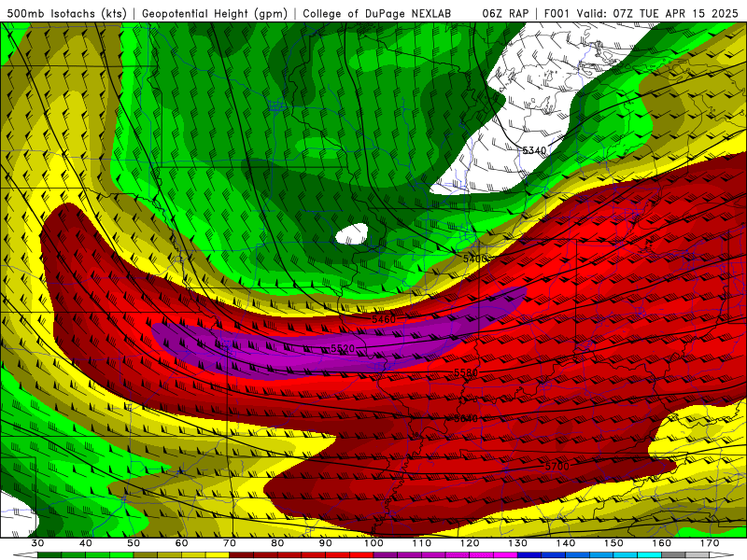Screen dimensions: 747x560
Task: Click the 'College of DuPage NEXLAB' label
Action: tap(377, 13)
